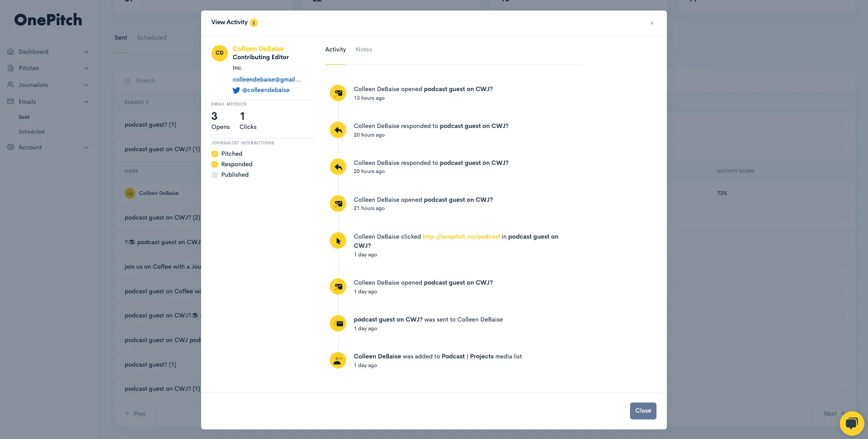Switch to the Notes tab
Viewport: 868px width, 439px height.
coord(364,49)
